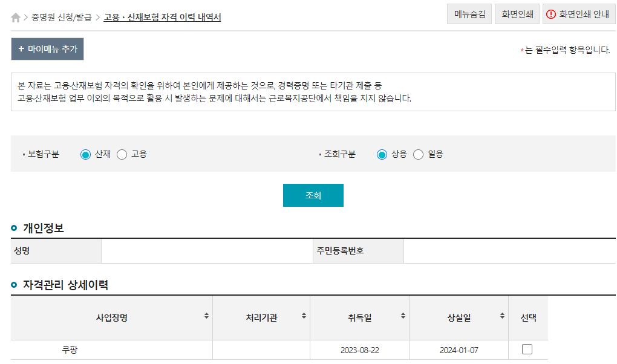The image size is (617, 364).
Task: Select the 일용 inquiry radio button
Action: pyautogui.click(x=418, y=154)
